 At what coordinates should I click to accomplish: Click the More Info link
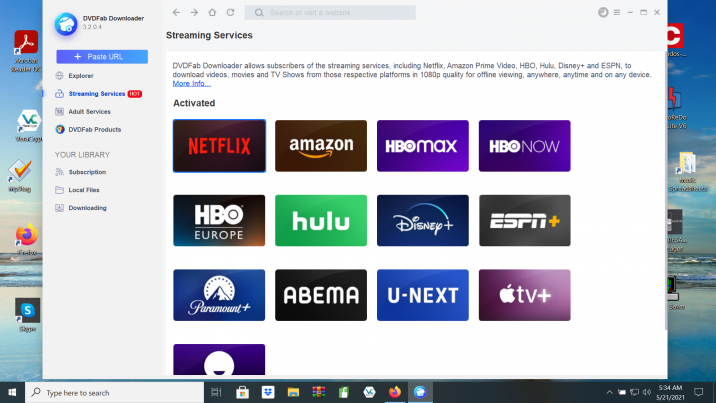coord(191,84)
